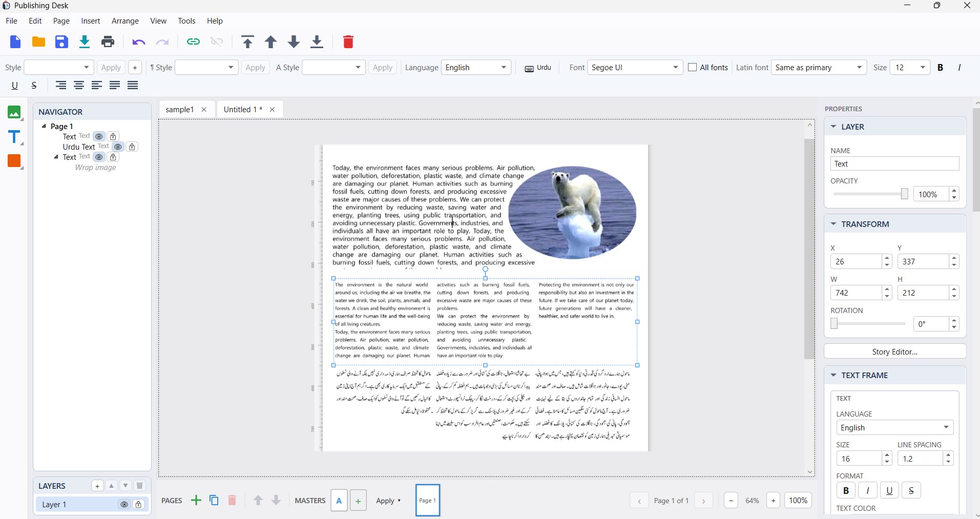Print the document via the printer icon
Screen dimensions: 980x519
[108, 42]
